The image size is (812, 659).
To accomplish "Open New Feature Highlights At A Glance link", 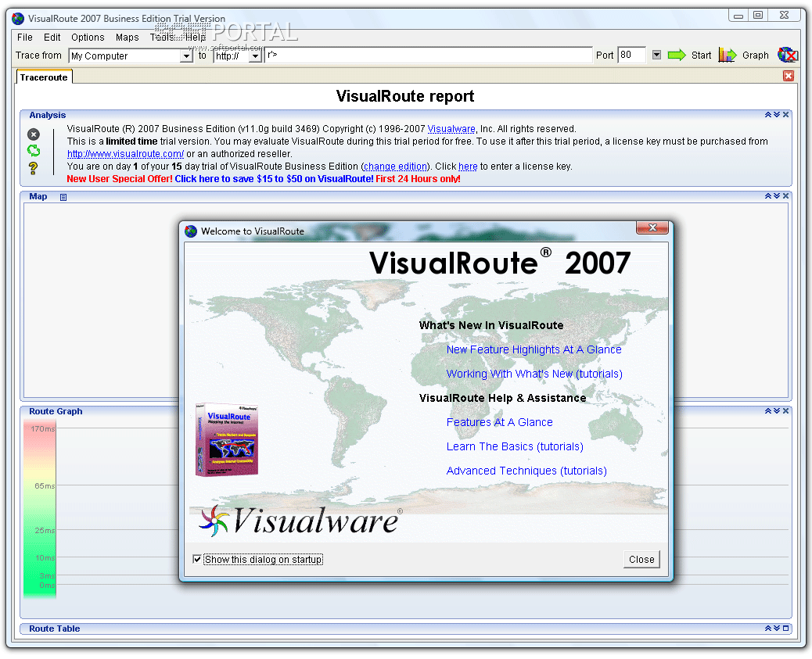I will point(534,349).
